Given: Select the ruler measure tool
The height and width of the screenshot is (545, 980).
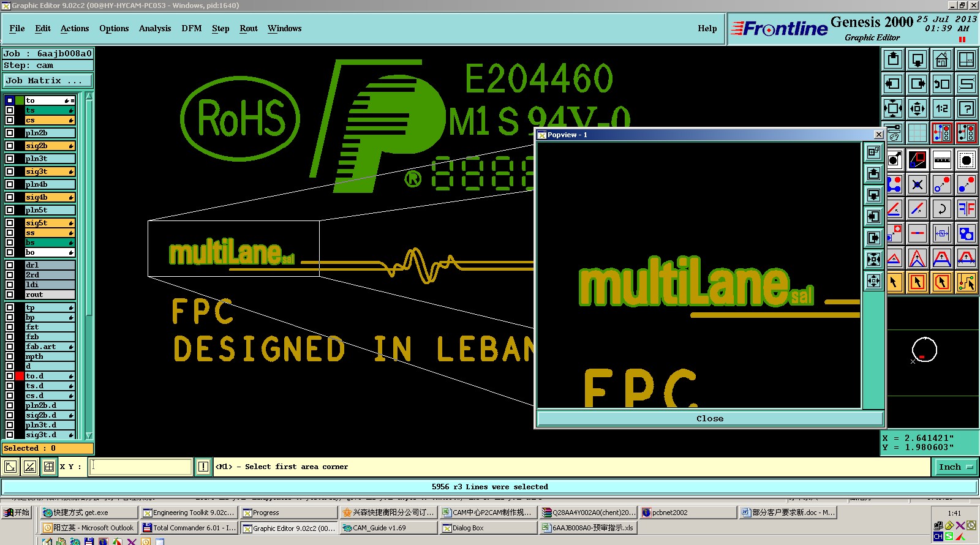Looking at the screenshot, I should click(x=942, y=160).
